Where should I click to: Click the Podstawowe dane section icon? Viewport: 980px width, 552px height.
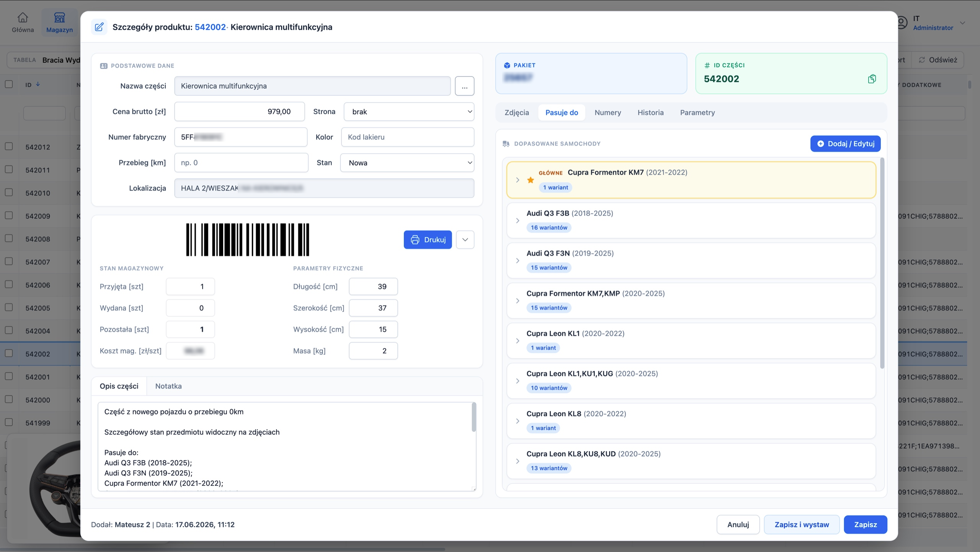tap(103, 66)
